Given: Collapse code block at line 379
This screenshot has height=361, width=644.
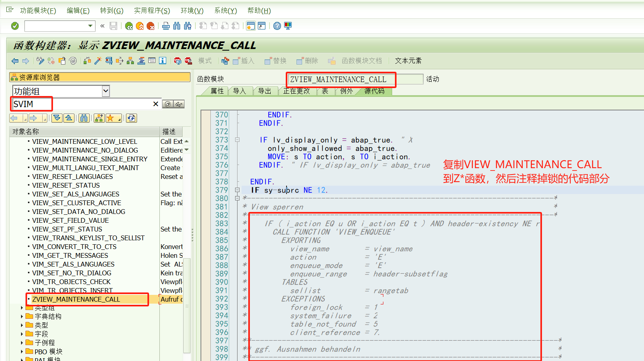Looking at the screenshot, I should click(x=237, y=190).
